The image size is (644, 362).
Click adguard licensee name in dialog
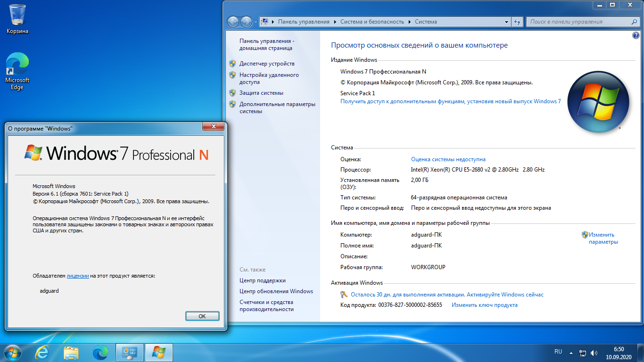[50, 291]
